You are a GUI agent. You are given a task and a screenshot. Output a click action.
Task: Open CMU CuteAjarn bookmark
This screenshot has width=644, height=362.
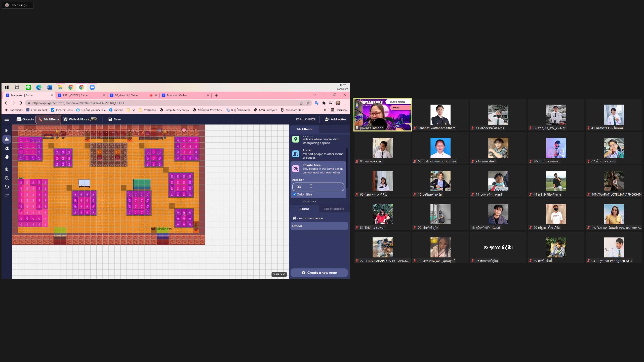pos(265,110)
